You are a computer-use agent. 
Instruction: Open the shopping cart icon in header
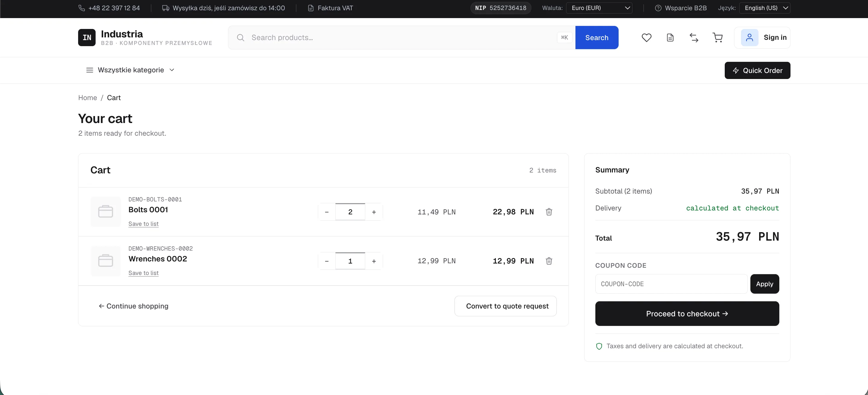pyautogui.click(x=718, y=38)
